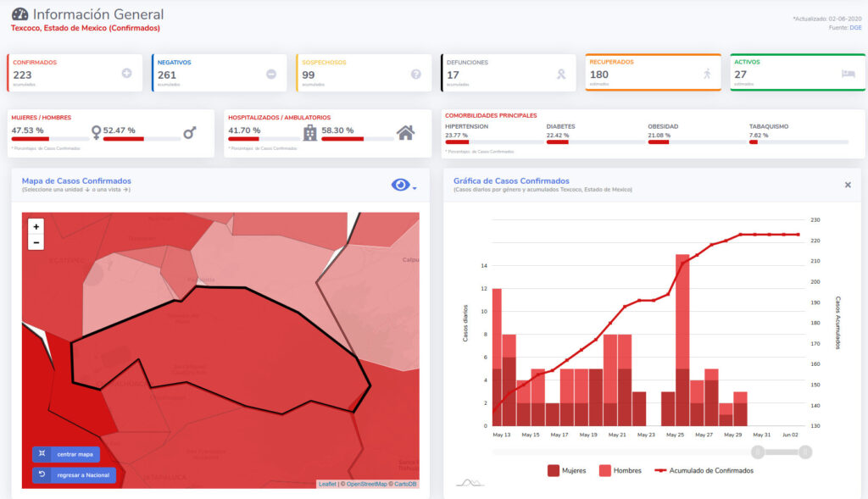Click the minus icon in Negativos card
The height and width of the screenshot is (499, 868).
pyautogui.click(x=271, y=74)
